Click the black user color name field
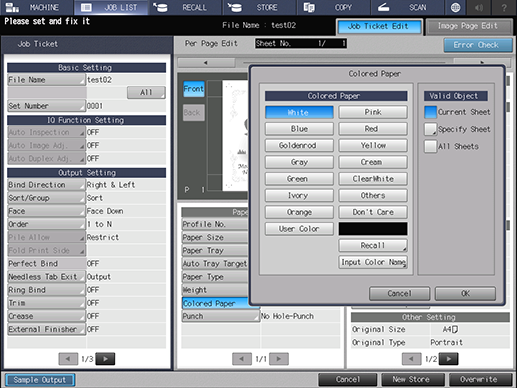The width and height of the screenshot is (517, 388). pyautogui.click(x=373, y=229)
